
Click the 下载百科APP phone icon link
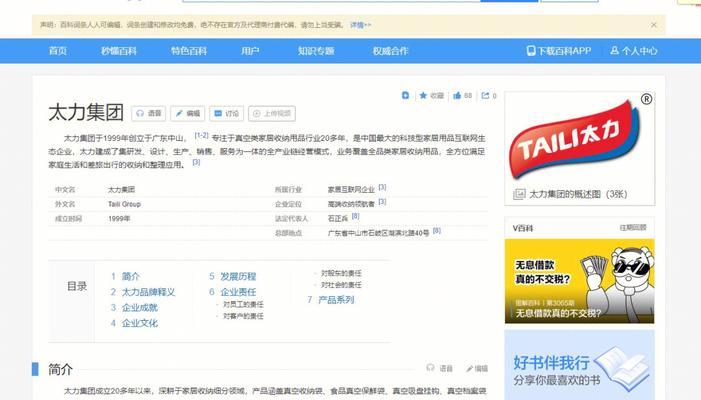[559, 51]
